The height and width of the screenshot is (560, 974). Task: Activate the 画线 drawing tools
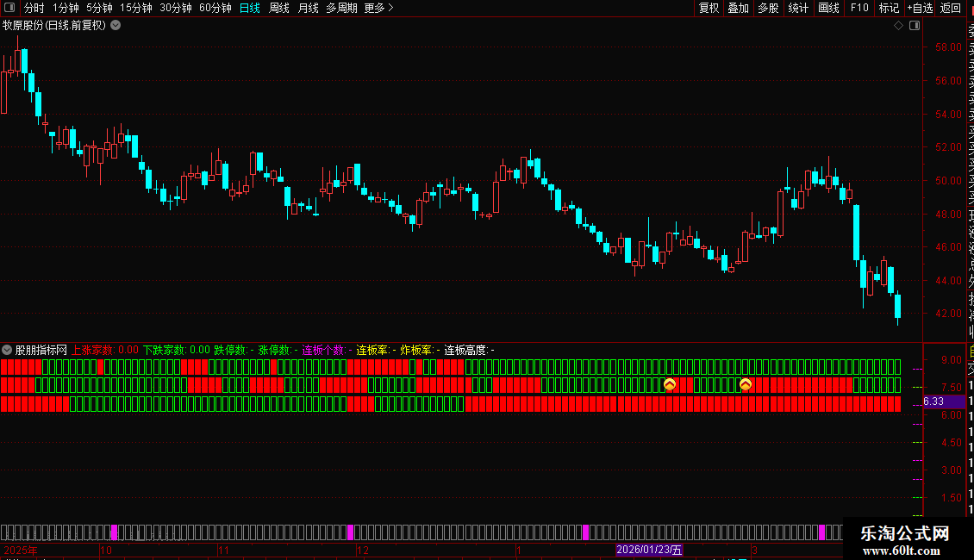828,8
